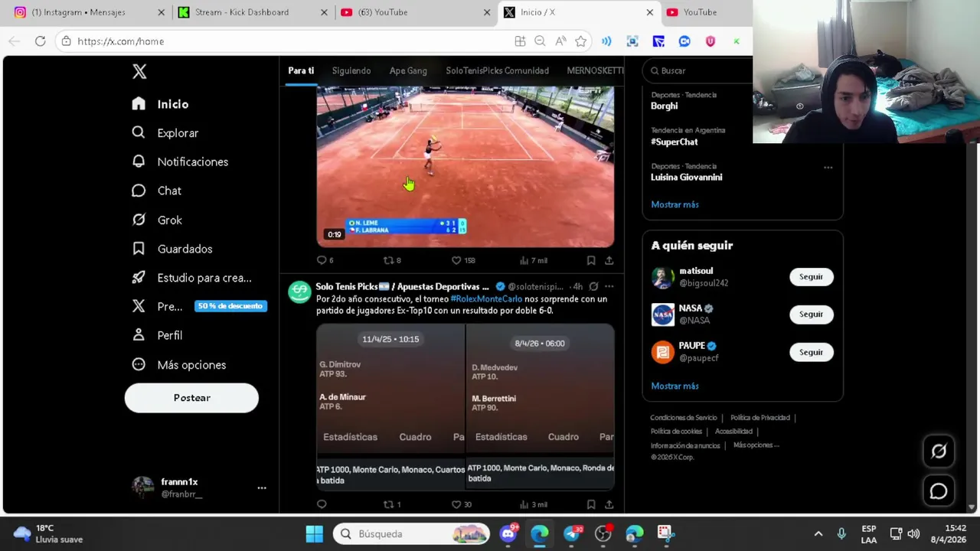Click the Guardados bookmark icon in sidebar

139,249
